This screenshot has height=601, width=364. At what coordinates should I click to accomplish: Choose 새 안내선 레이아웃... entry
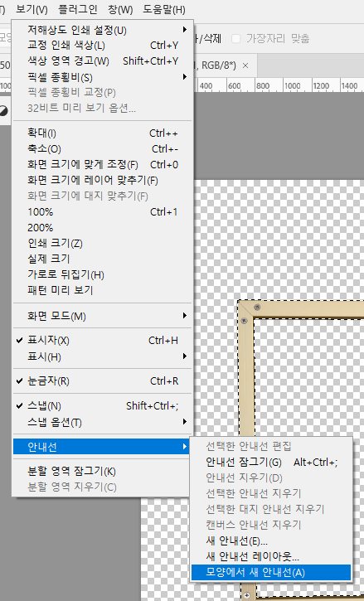coord(271,556)
